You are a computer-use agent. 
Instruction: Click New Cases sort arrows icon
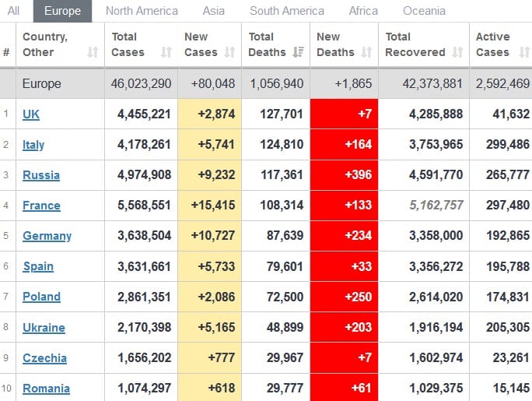click(229, 52)
